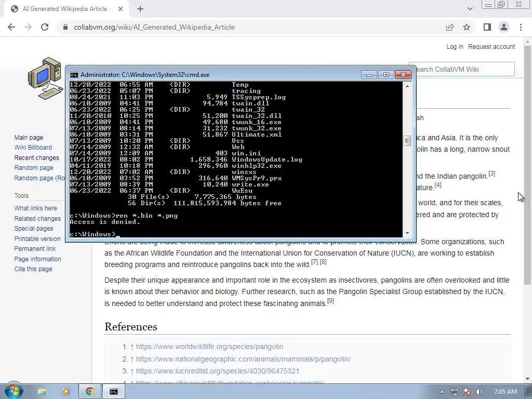Click the 'Access is denied.' output line
532x399 pixels.
105,222
